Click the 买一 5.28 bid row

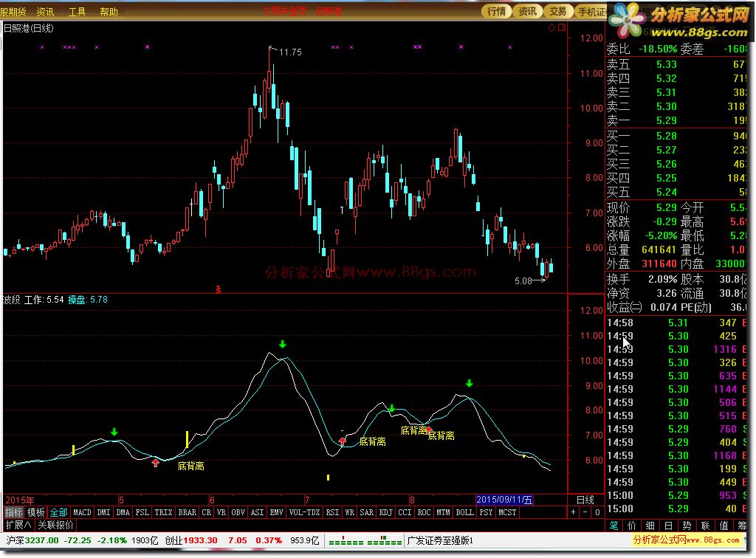pyautogui.click(x=676, y=136)
